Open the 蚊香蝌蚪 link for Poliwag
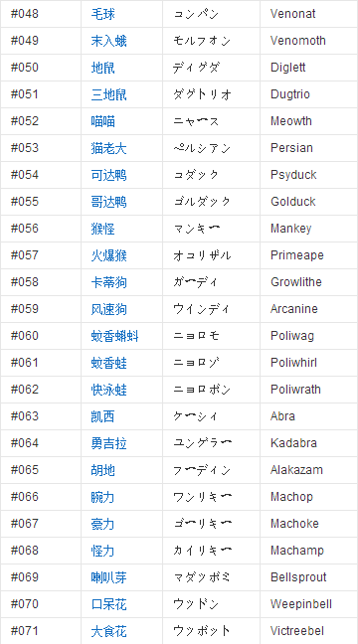The image size is (358, 644). (114, 336)
